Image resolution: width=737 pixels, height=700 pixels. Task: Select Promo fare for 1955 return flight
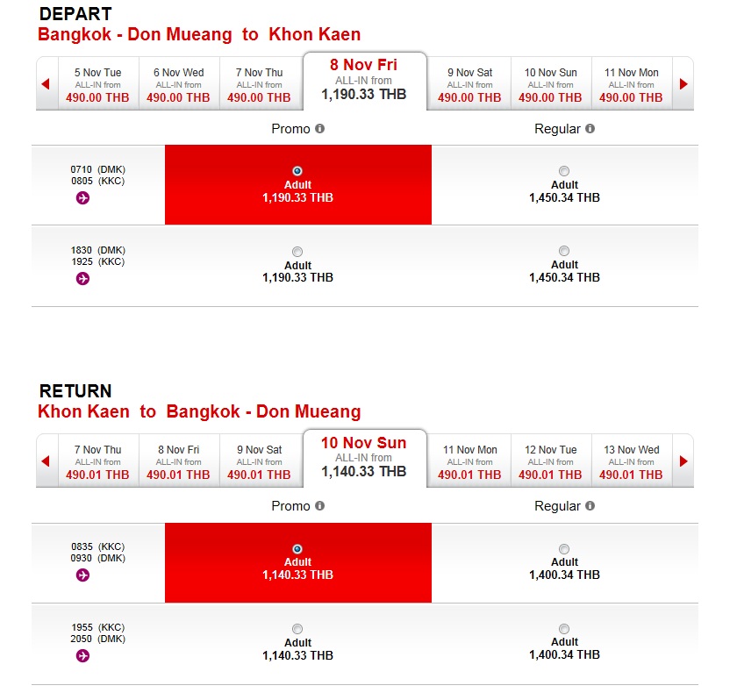297,629
